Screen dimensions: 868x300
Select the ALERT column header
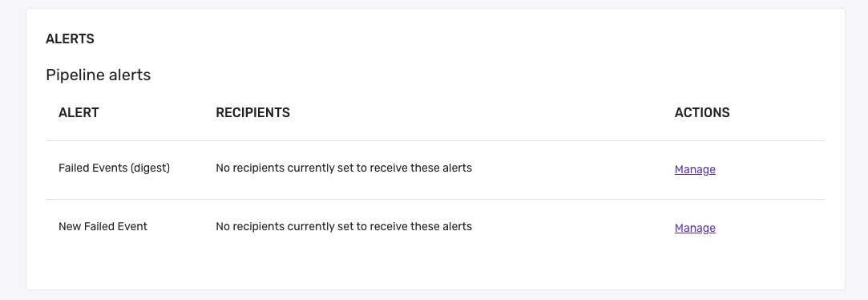[79, 112]
